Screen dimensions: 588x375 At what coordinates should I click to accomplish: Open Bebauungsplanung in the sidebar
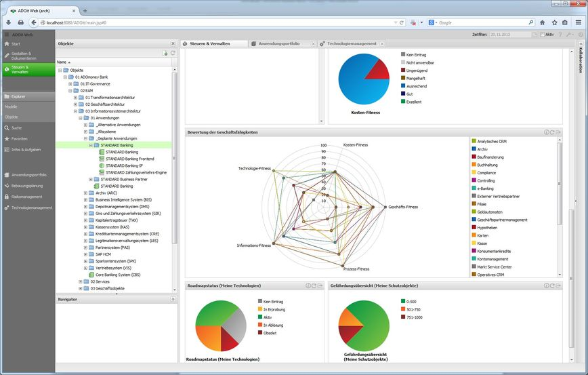tap(28, 186)
